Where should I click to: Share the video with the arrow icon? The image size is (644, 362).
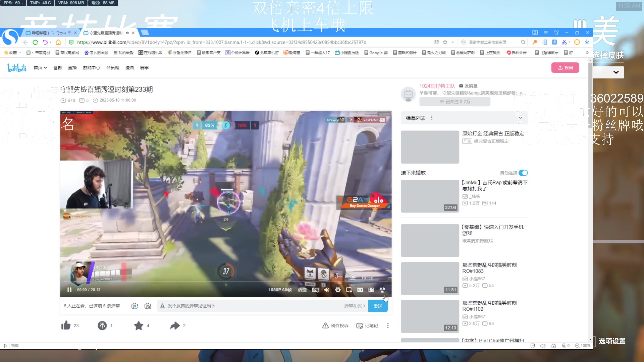[x=175, y=325]
